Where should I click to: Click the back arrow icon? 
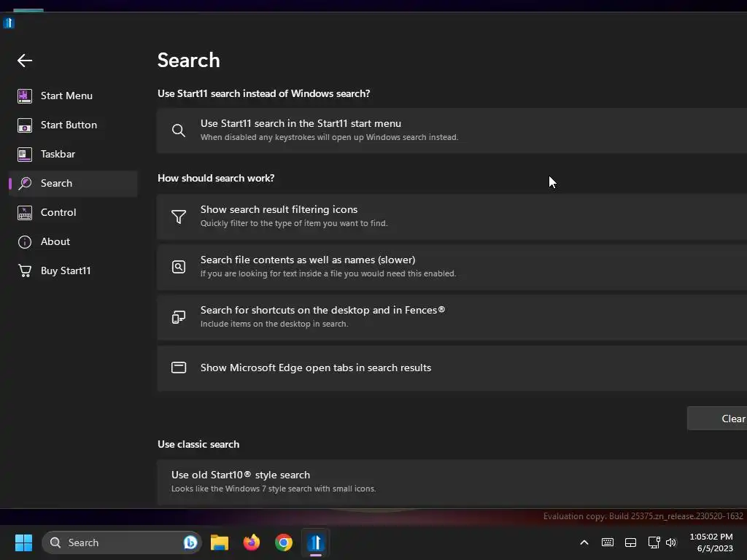click(25, 61)
